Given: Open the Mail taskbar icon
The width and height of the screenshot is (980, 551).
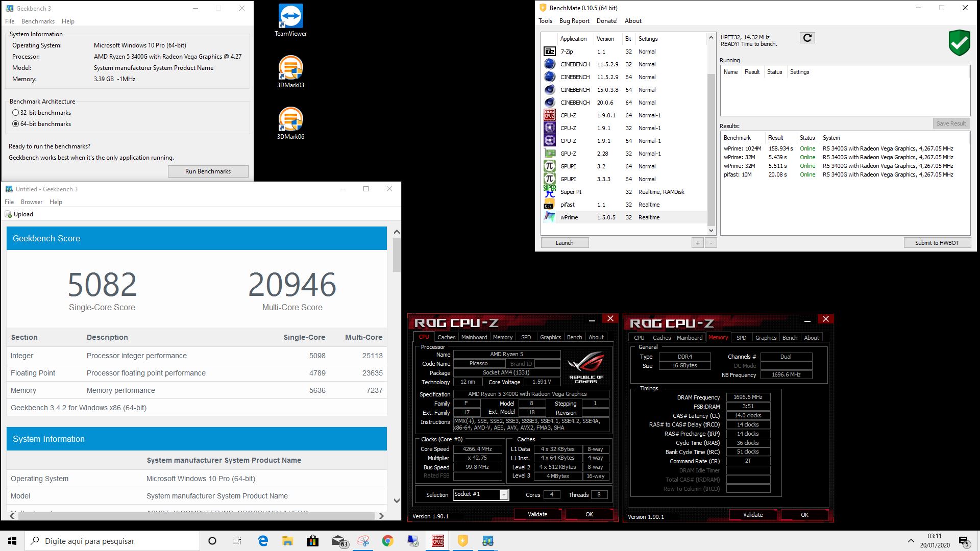Looking at the screenshot, I should (x=338, y=541).
